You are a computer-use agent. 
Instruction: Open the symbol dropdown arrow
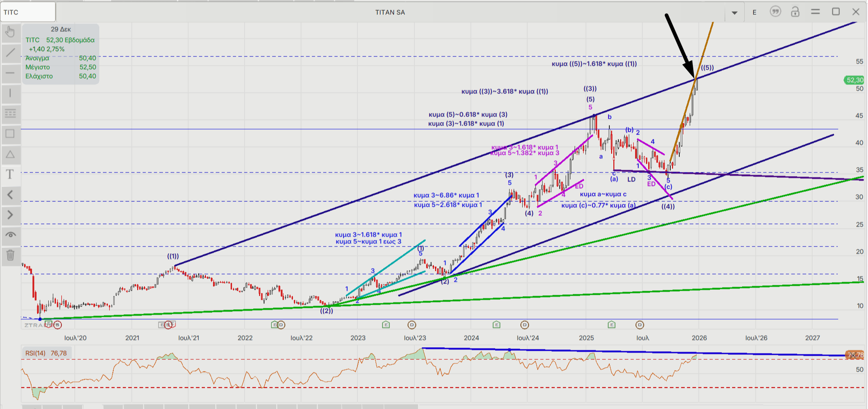(734, 13)
